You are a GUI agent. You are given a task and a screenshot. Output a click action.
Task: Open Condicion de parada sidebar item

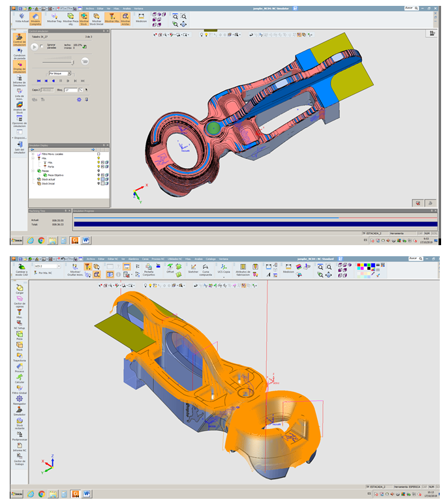pyautogui.click(x=20, y=53)
